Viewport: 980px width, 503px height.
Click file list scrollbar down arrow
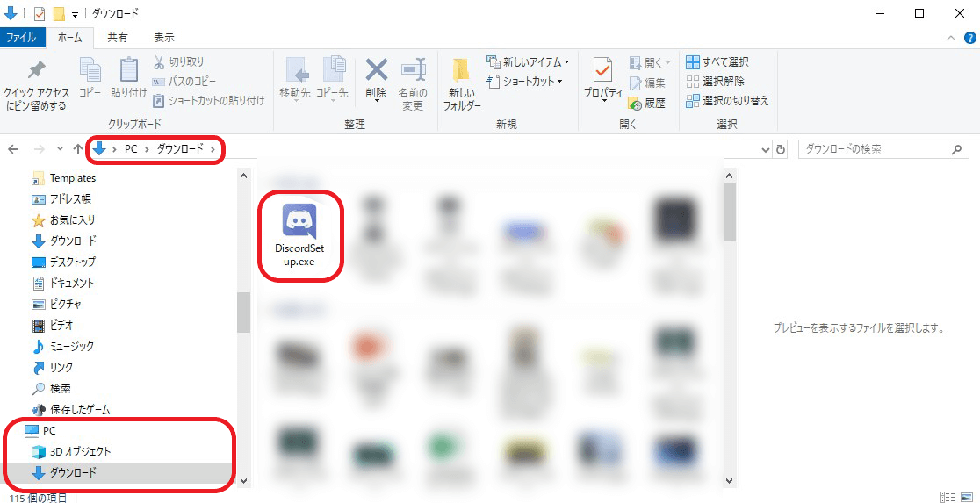pyautogui.click(x=730, y=480)
